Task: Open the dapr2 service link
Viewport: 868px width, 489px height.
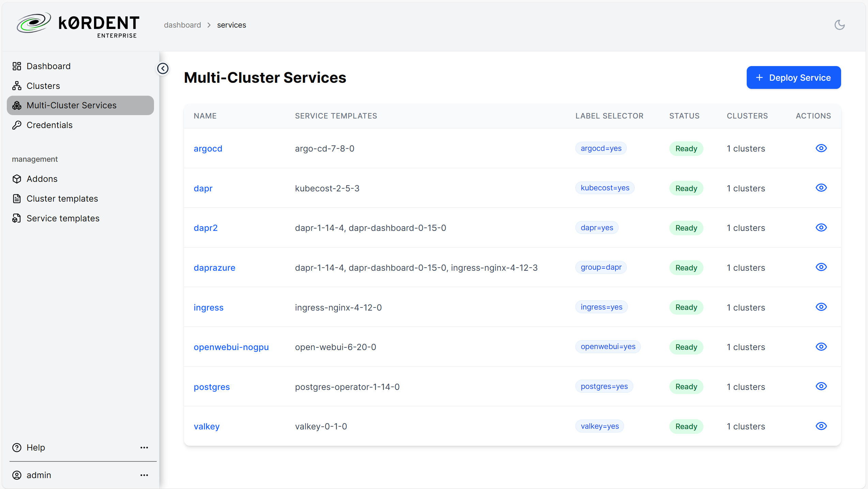Action: [x=205, y=228]
